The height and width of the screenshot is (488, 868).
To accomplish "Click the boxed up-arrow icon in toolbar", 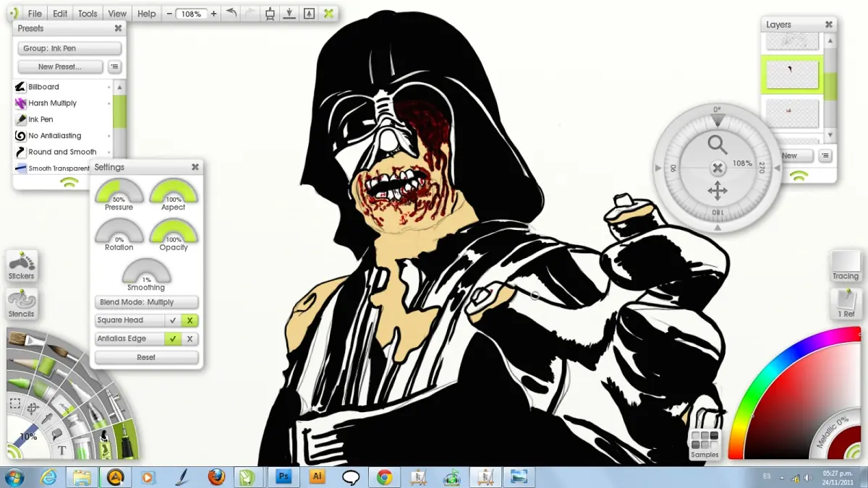I will (309, 13).
